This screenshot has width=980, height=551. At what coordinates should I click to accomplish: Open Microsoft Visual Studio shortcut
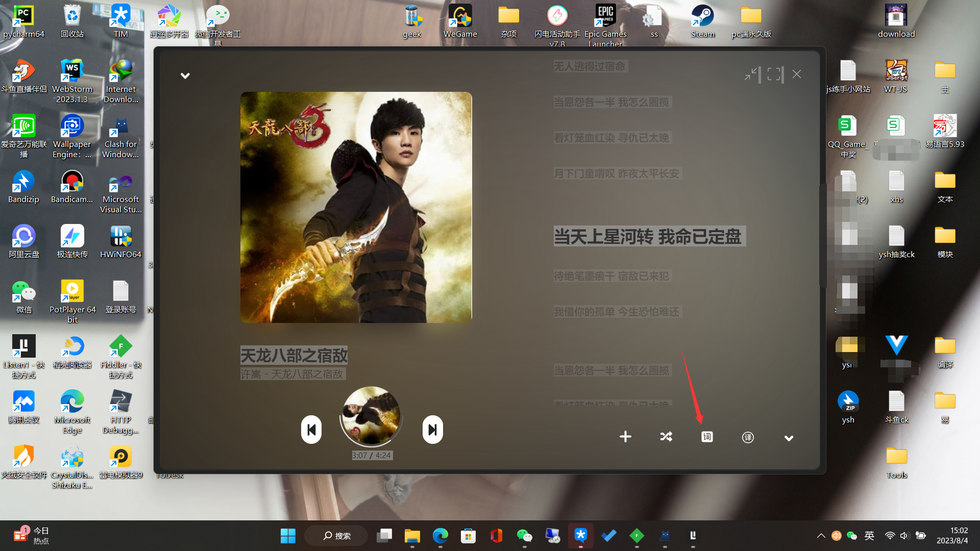(121, 192)
